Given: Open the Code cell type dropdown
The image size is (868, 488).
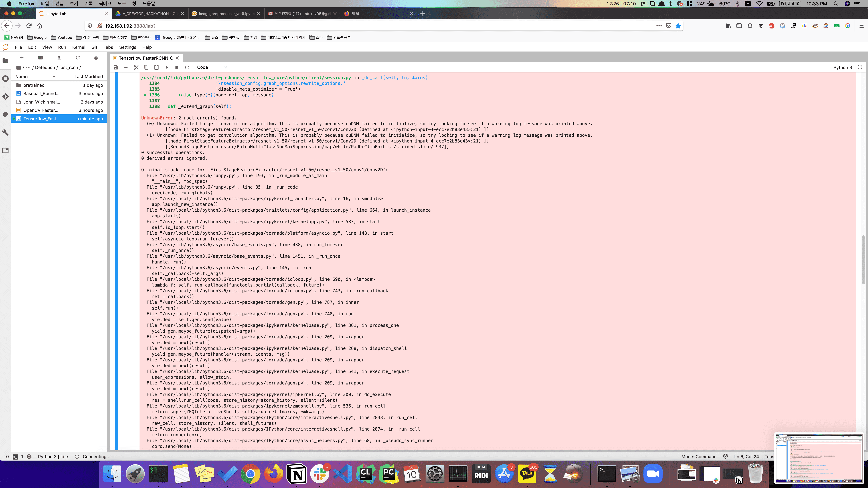Looking at the screenshot, I should pos(212,67).
